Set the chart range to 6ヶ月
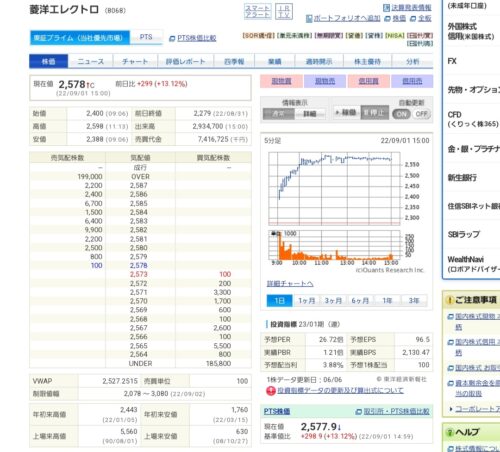The height and width of the screenshot is (452, 500). pyautogui.click(x=360, y=301)
